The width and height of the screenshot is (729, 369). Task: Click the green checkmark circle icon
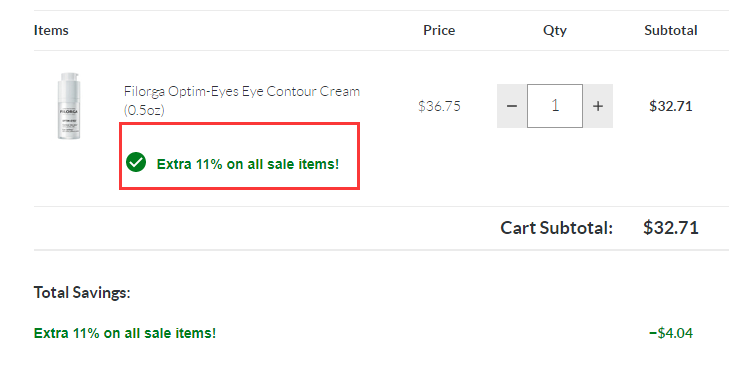136,162
